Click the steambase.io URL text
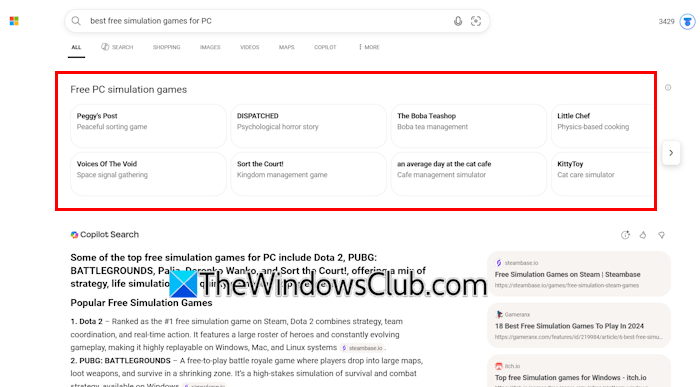This screenshot has width=700, height=387. [x=567, y=286]
